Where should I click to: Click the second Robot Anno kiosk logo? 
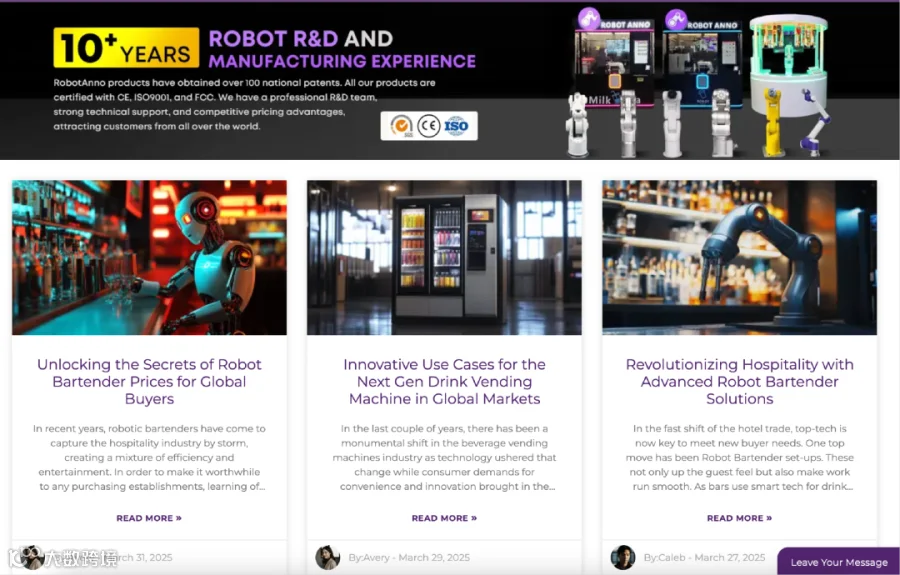click(701, 20)
